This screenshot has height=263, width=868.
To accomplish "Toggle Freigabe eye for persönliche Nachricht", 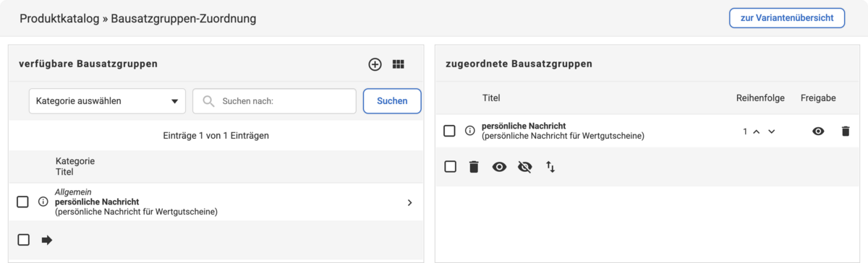I will (x=818, y=131).
